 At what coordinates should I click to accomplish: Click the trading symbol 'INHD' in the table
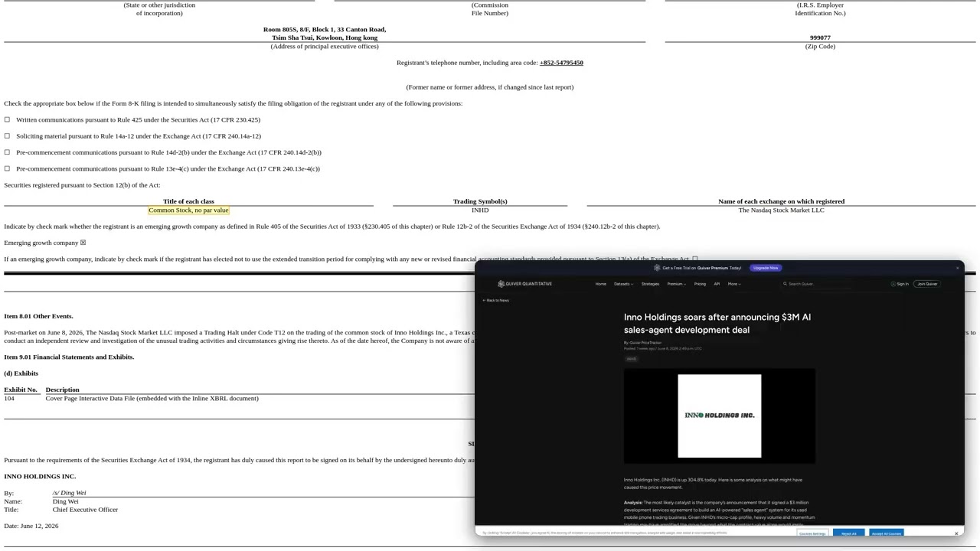[x=480, y=210]
